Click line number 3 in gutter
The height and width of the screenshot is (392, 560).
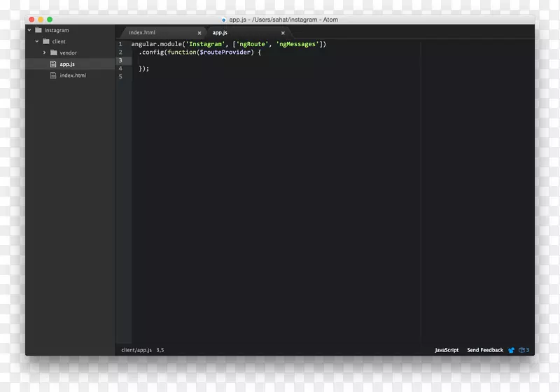pyautogui.click(x=120, y=60)
